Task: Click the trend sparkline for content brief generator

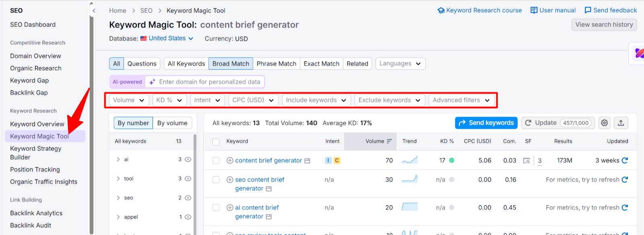Action: pos(410,160)
